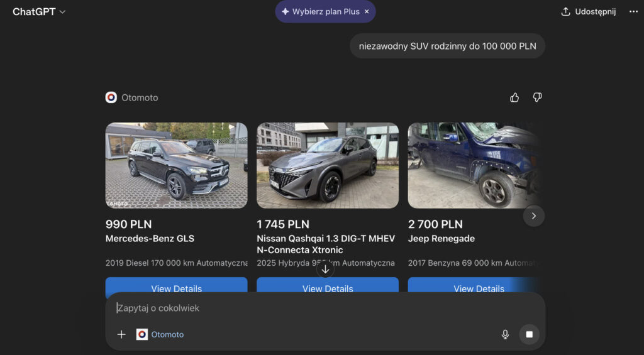Image resolution: width=644 pixels, height=355 pixels.
Task: Click the microphone voice input icon
Action: (x=505, y=334)
